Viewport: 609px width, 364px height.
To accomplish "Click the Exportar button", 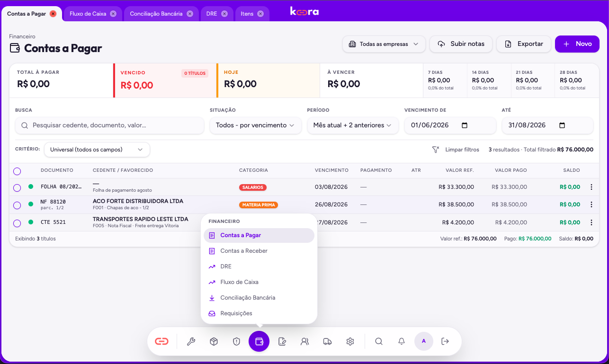I will (x=524, y=44).
